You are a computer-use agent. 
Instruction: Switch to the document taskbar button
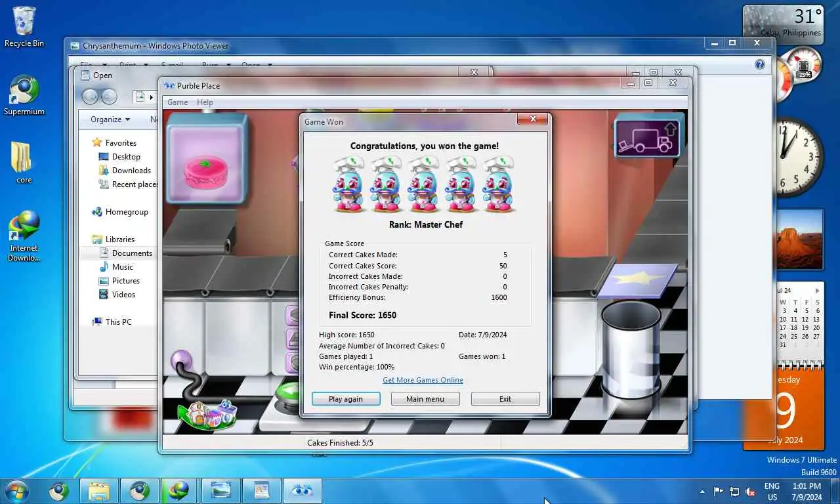[x=262, y=491]
